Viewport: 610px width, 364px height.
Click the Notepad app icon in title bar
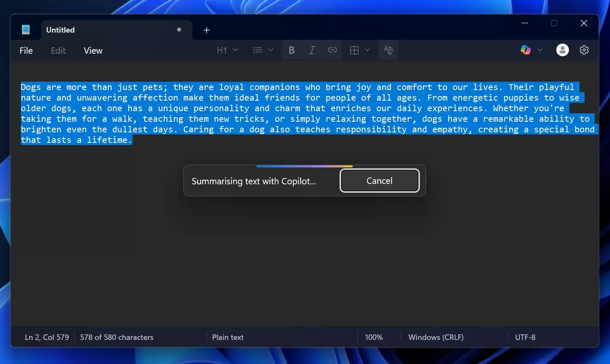(26, 30)
